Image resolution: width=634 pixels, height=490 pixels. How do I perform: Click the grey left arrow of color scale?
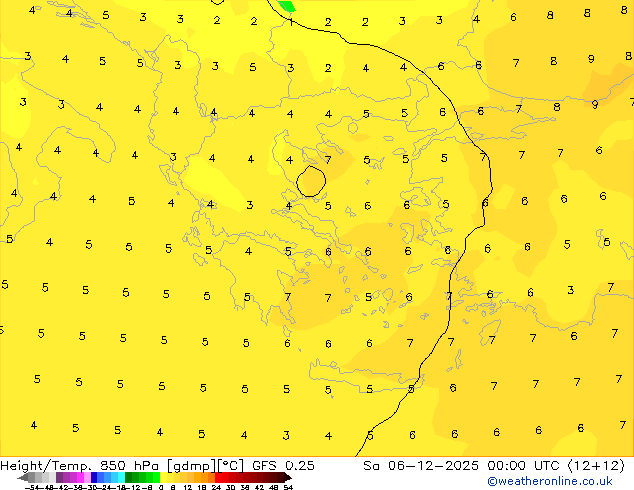click(x=23, y=477)
